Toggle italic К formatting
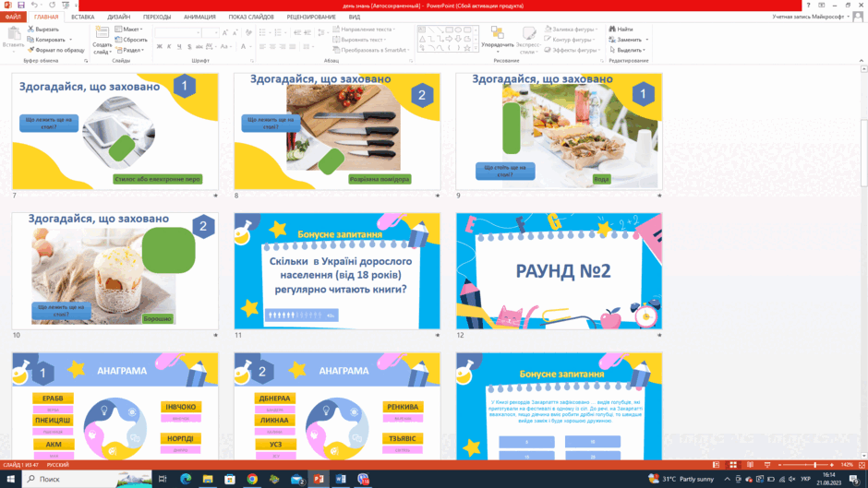This screenshot has width=868, height=488. coord(169,46)
